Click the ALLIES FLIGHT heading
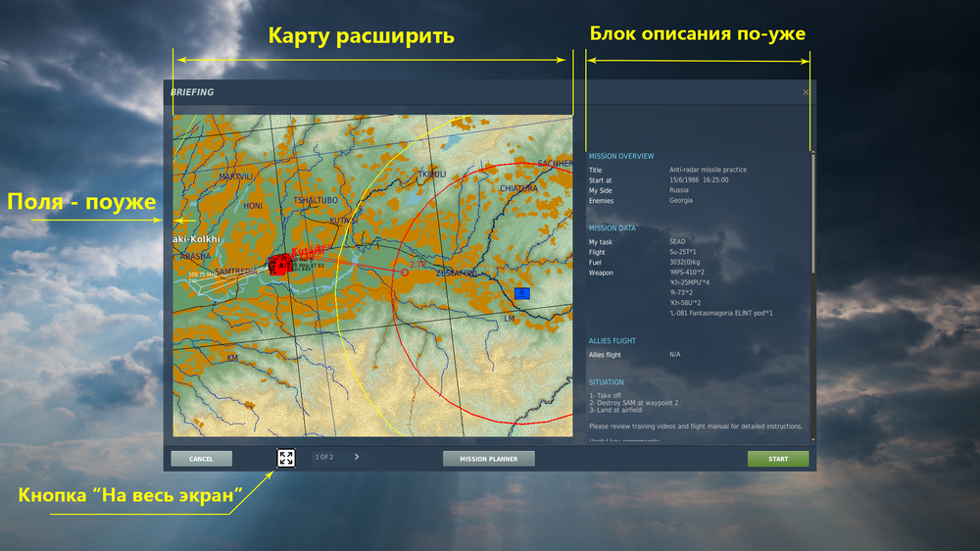This screenshot has width=980, height=551. pyautogui.click(x=612, y=341)
